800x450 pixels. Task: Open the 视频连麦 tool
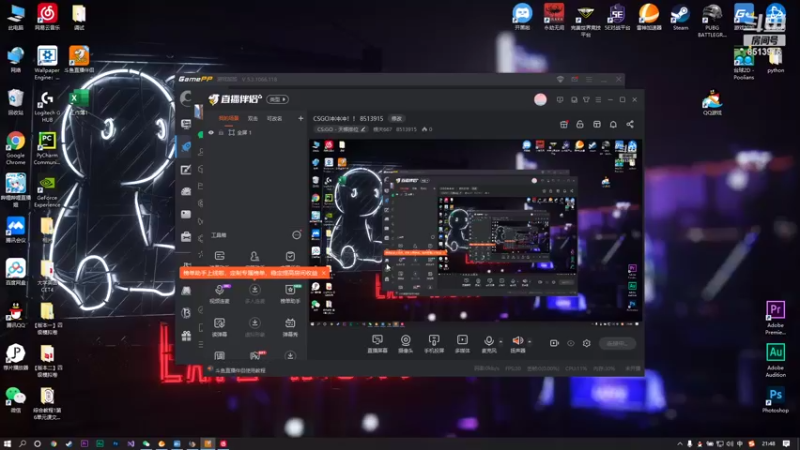[219, 294]
